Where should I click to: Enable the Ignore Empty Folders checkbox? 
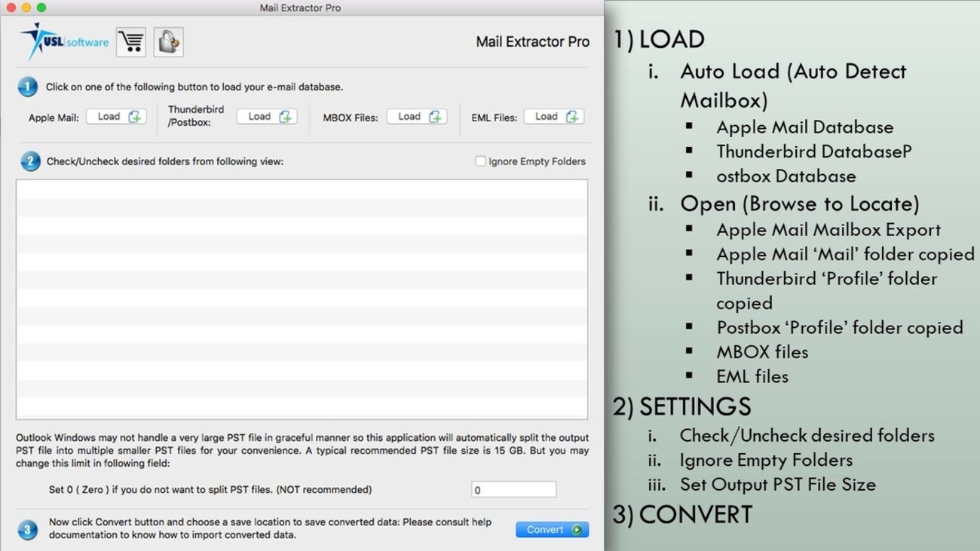[480, 161]
